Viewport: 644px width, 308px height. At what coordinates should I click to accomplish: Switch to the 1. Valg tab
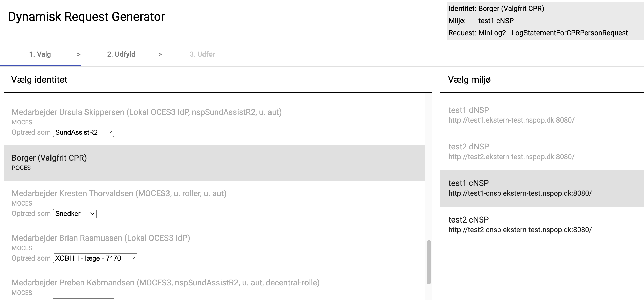40,54
